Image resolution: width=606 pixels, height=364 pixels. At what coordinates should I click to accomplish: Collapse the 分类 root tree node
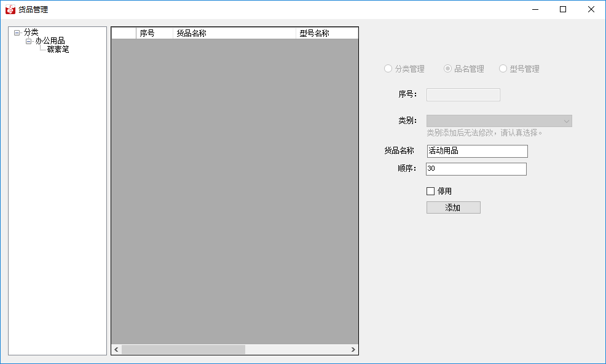tap(17, 33)
